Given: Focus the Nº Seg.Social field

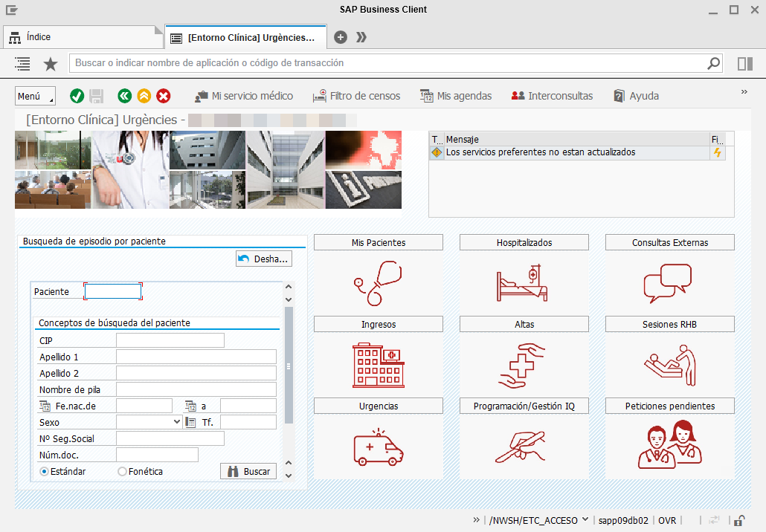Looking at the screenshot, I should [170, 439].
